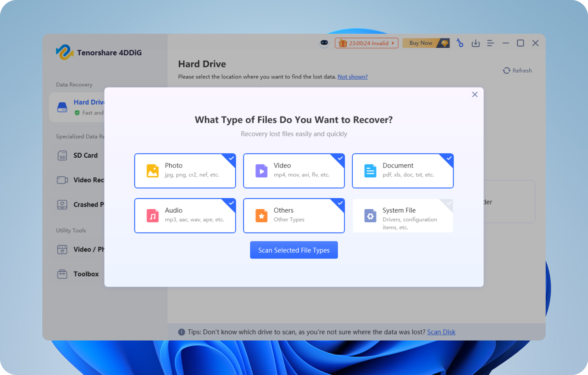
Task: Open Toolbox from the sidebar
Action: coord(86,274)
